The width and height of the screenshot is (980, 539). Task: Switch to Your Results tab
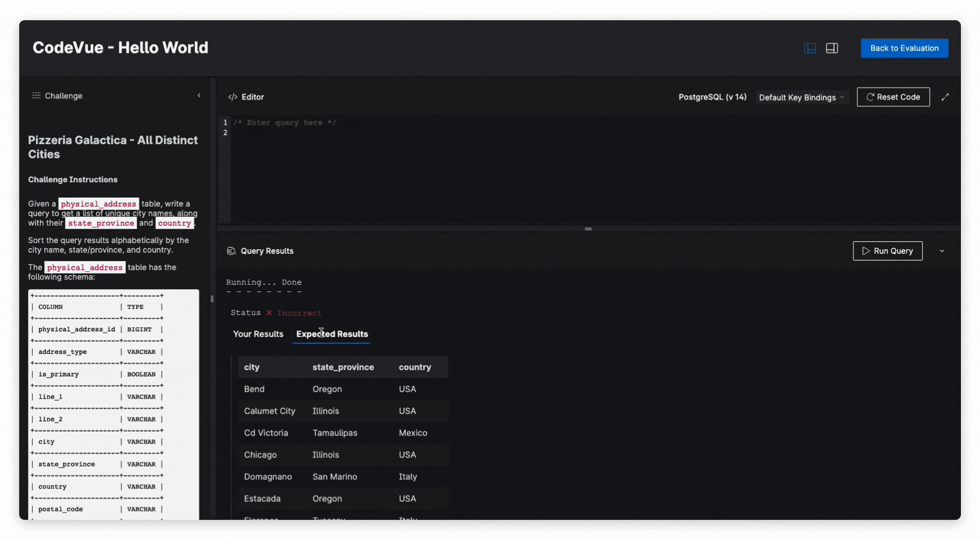click(258, 334)
